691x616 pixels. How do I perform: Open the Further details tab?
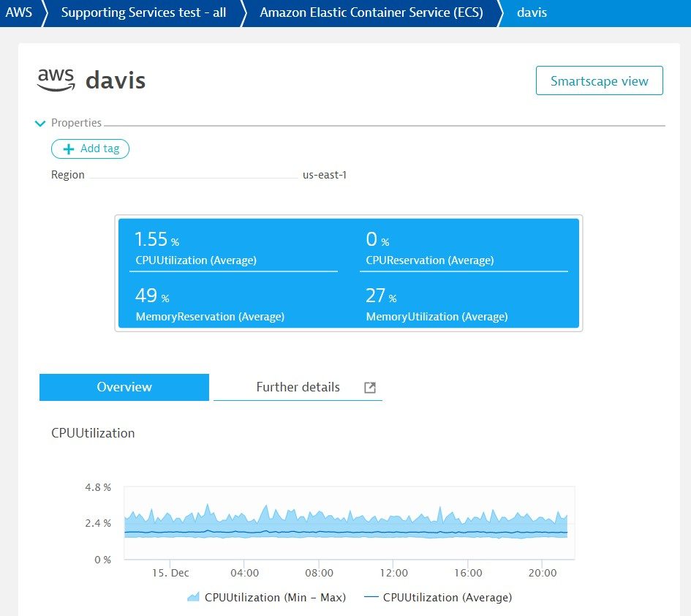point(298,387)
